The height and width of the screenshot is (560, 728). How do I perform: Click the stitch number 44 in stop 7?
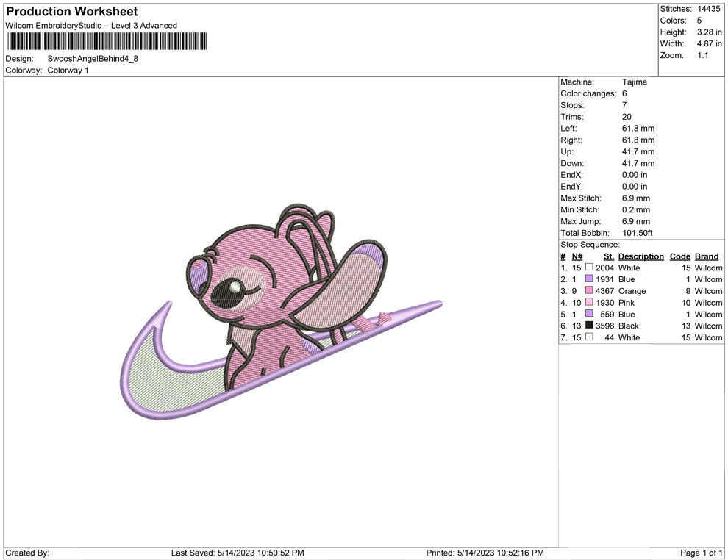[x=610, y=337]
